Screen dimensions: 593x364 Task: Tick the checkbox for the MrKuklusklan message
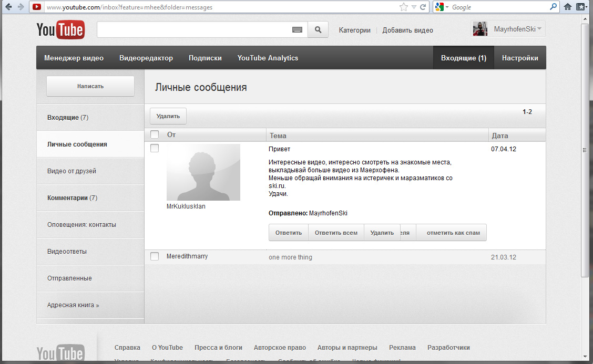155,148
